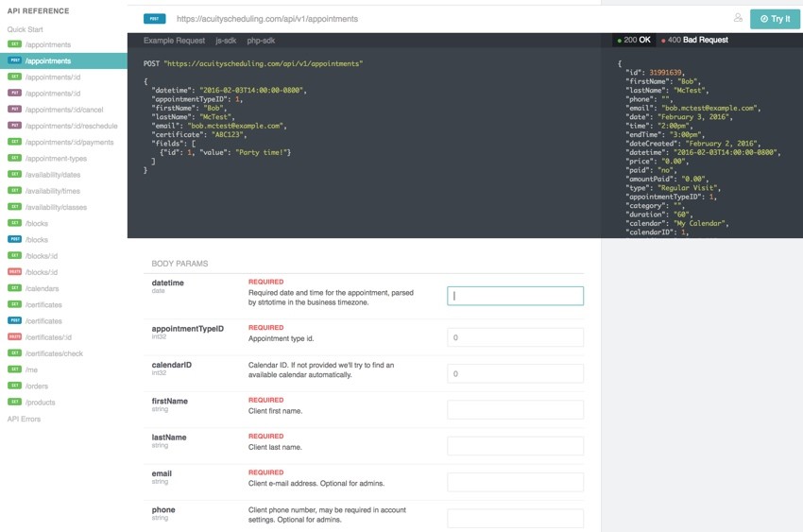This screenshot has height=532, width=803.
Task: Focus the datetime input field
Action: [x=515, y=296]
